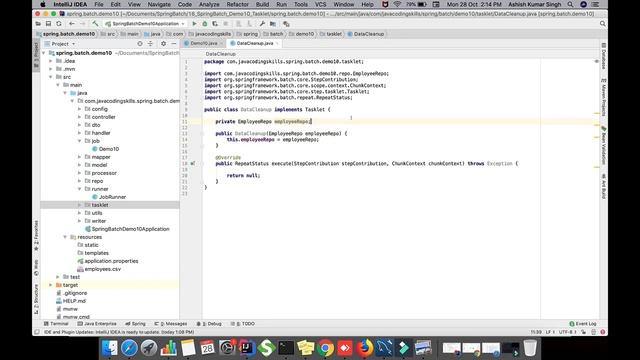Image resolution: width=640 pixels, height=360 pixels.
Task: Open Firefox from the Dock
Action: point(364,348)
